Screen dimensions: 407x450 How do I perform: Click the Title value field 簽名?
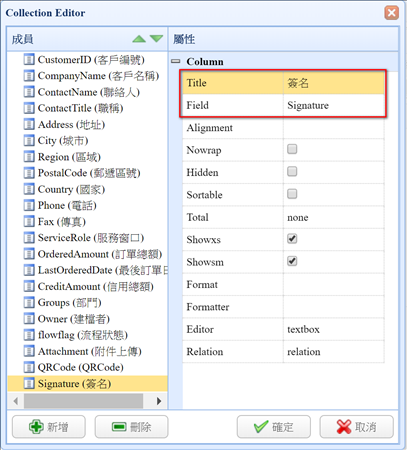coord(333,83)
